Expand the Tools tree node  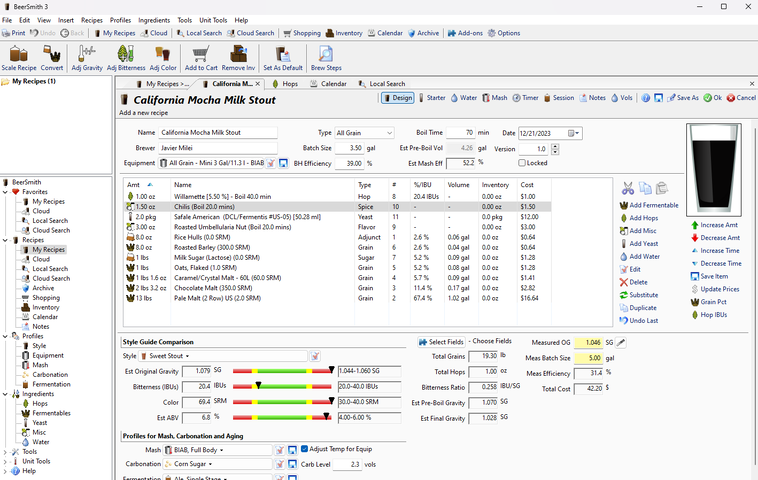pos(5,452)
